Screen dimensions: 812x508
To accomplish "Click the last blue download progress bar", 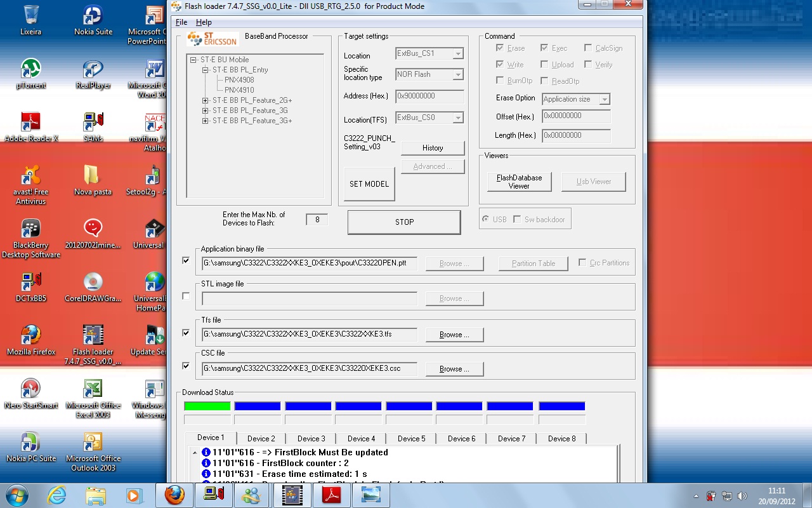I will pyautogui.click(x=562, y=406).
